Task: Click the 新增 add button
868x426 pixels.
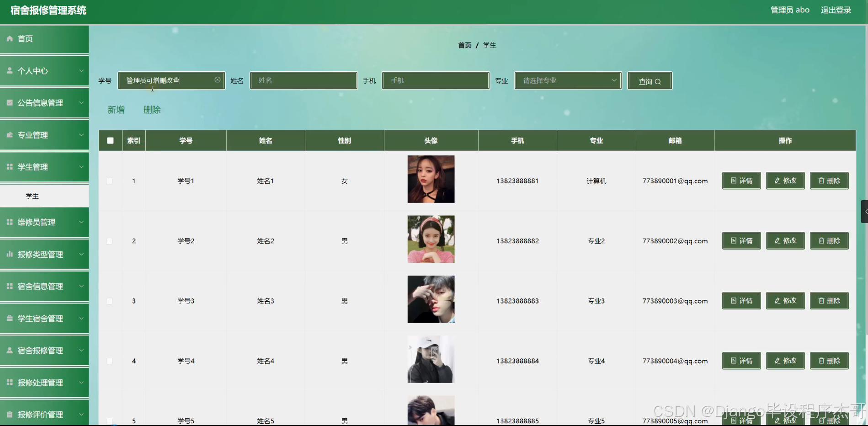Action: (x=116, y=110)
